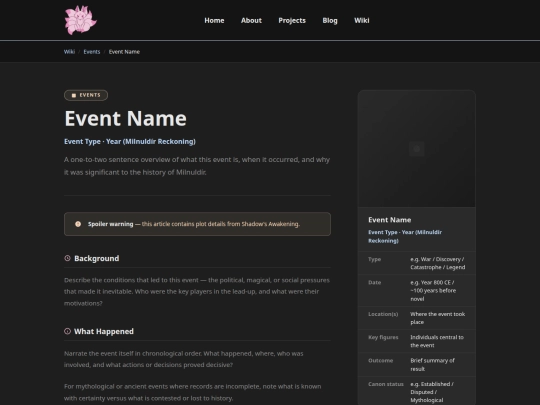Click 'Brief summary of result' value
Image resolution: width=540 pixels, height=405 pixels.
[x=433, y=364]
